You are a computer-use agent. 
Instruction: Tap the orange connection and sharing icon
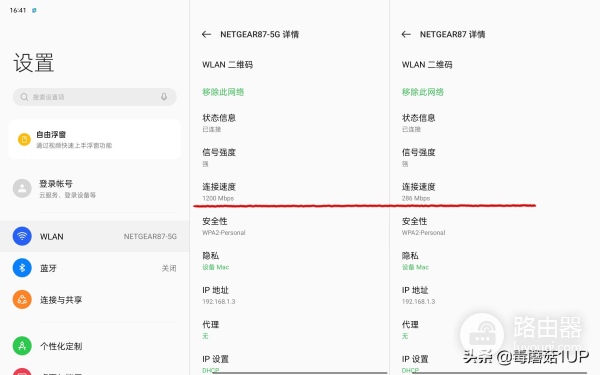point(22,300)
